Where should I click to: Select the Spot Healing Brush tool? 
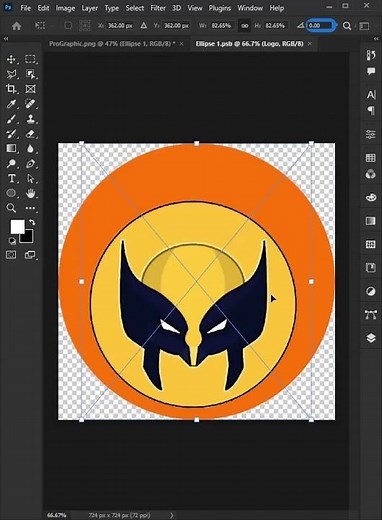pos(30,104)
